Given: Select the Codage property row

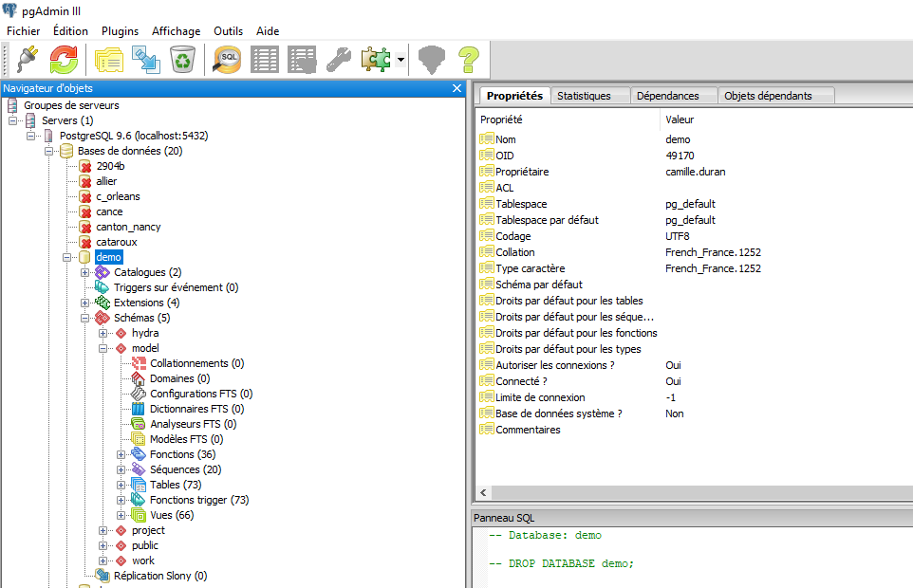Looking at the screenshot, I should [x=694, y=236].
